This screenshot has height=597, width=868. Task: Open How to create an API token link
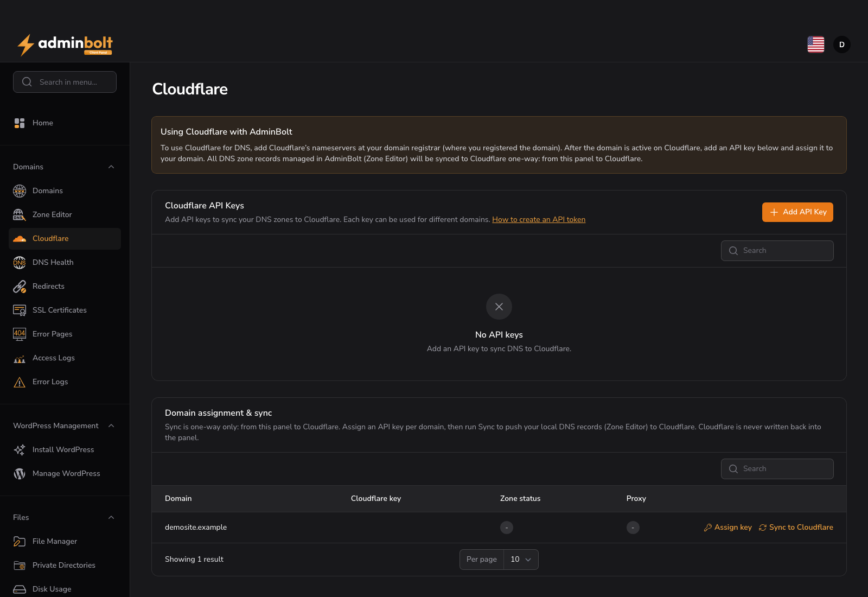pos(539,220)
